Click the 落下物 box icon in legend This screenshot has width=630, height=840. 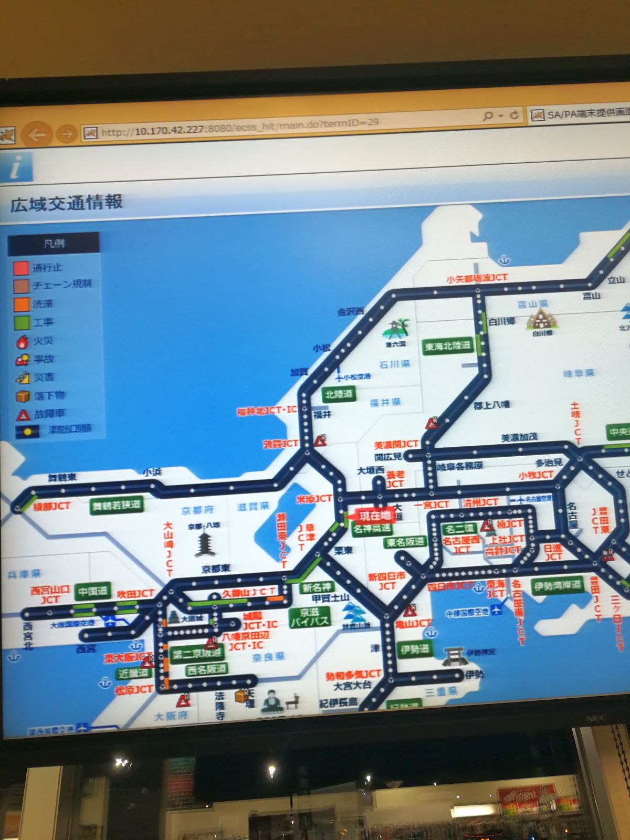click(x=23, y=395)
